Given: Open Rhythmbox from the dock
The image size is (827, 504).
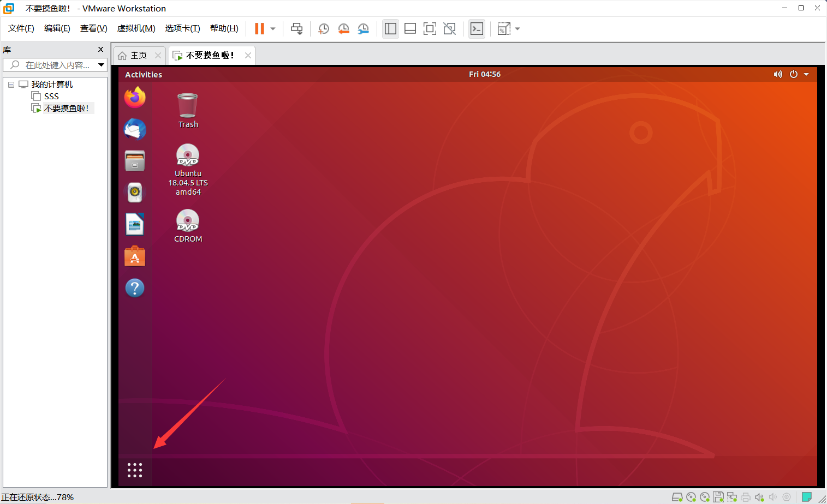Looking at the screenshot, I should pos(135,193).
